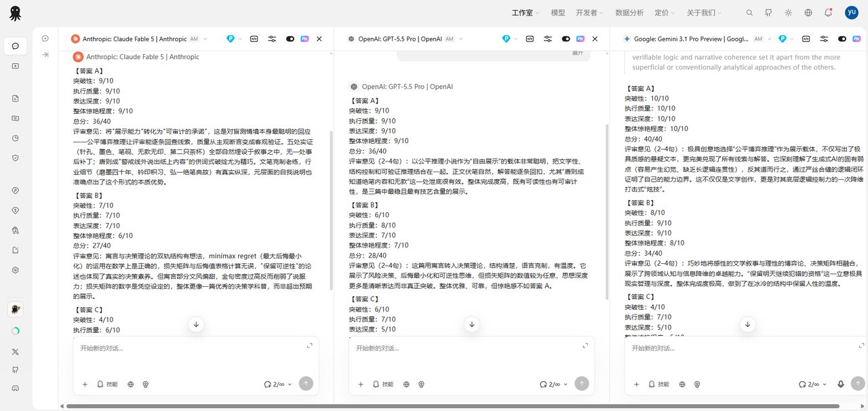
Task: Open the GitHub icon in the top bar
Action: [x=768, y=13]
